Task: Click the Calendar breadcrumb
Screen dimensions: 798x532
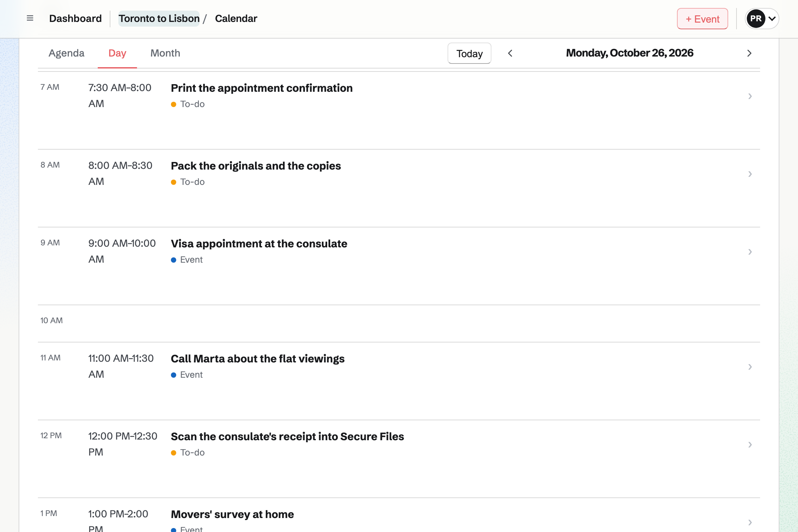Action: tap(236, 18)
